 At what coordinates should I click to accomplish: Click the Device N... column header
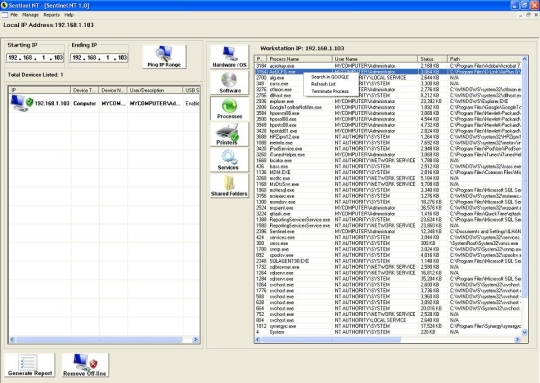click(113, 90)
